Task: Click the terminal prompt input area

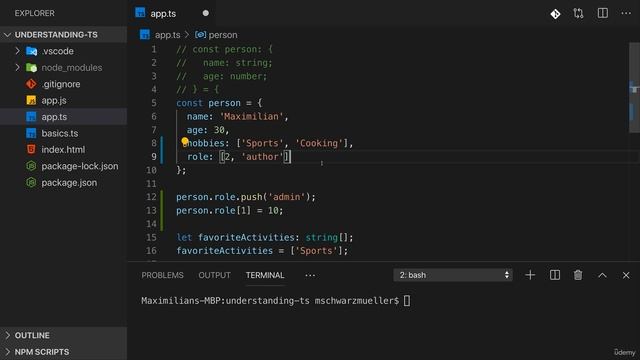Action: pyautogui.click(x=407, y=301)
